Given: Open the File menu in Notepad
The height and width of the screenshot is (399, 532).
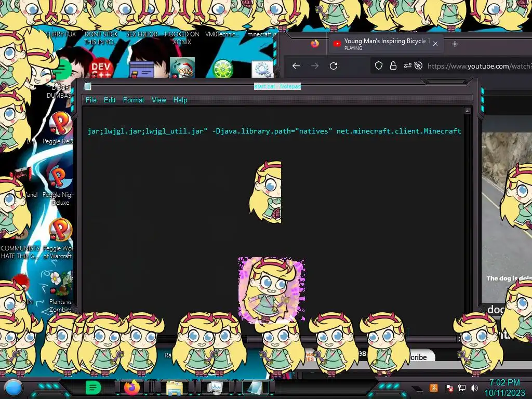Looking at the screenshot, I should pos(91,100).
